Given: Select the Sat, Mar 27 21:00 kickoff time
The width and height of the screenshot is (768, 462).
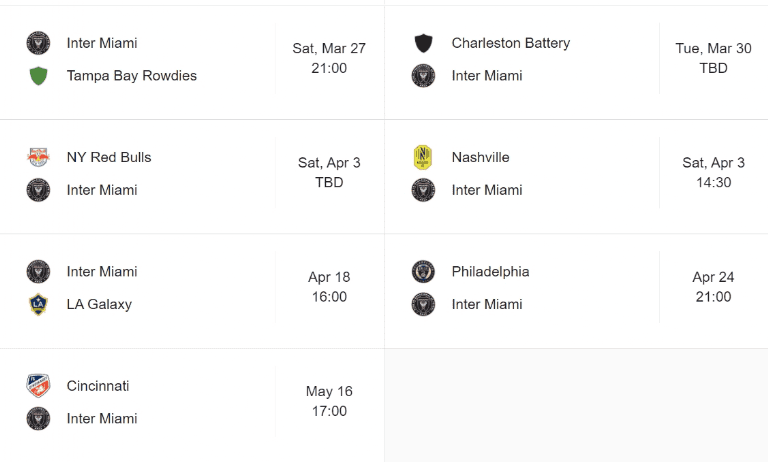Looking at the screenshot, I should [x=329, y=58].
